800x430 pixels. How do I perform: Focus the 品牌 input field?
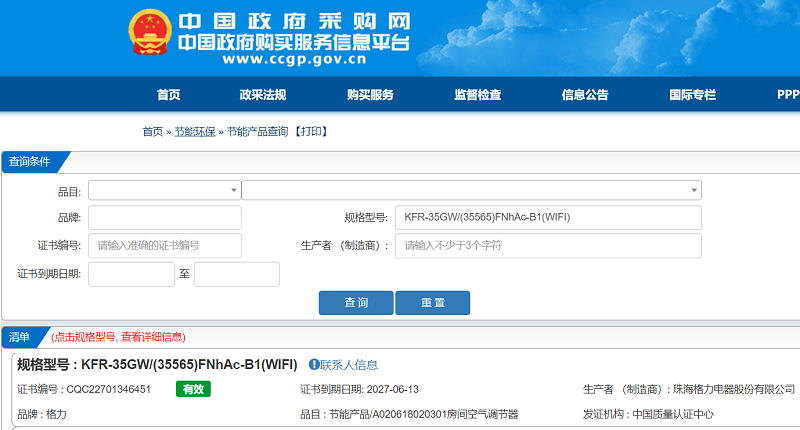(165, 218)
